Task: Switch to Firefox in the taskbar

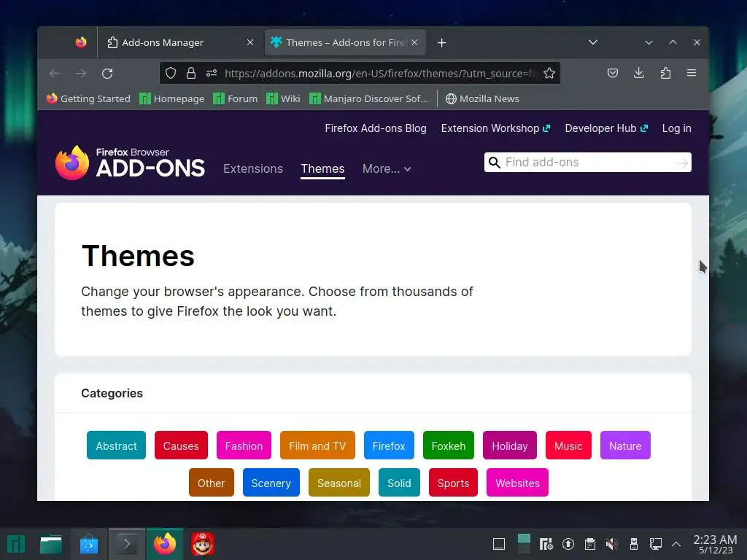Action: (164, 544)
